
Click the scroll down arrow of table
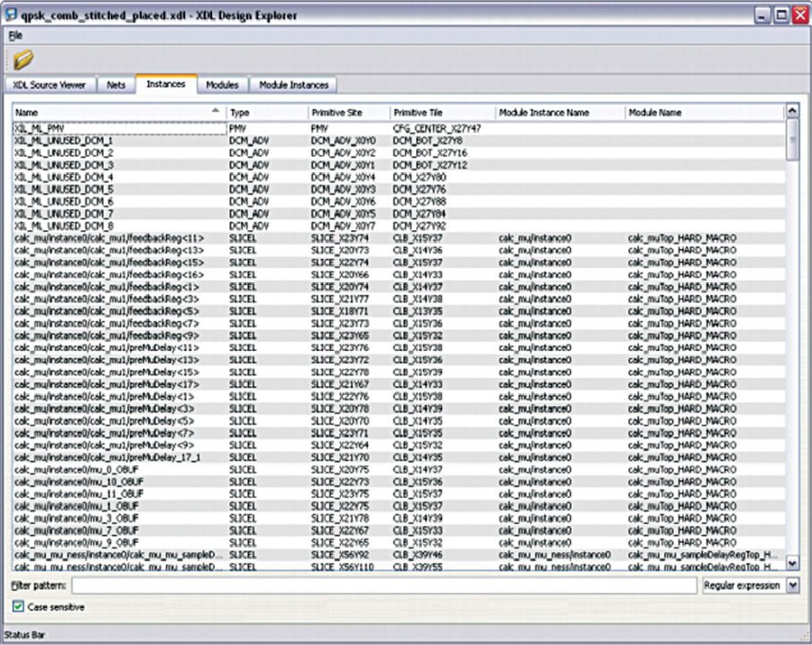[791, 563]
